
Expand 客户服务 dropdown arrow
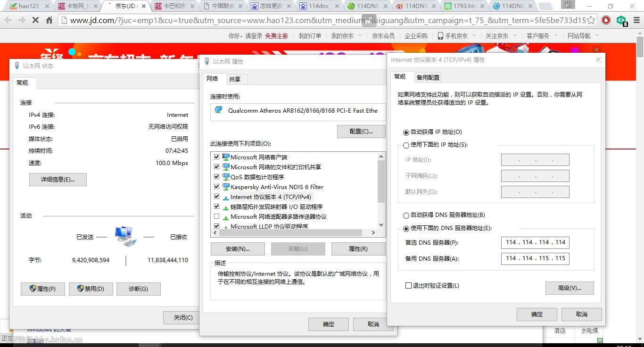tap(555, 35)
